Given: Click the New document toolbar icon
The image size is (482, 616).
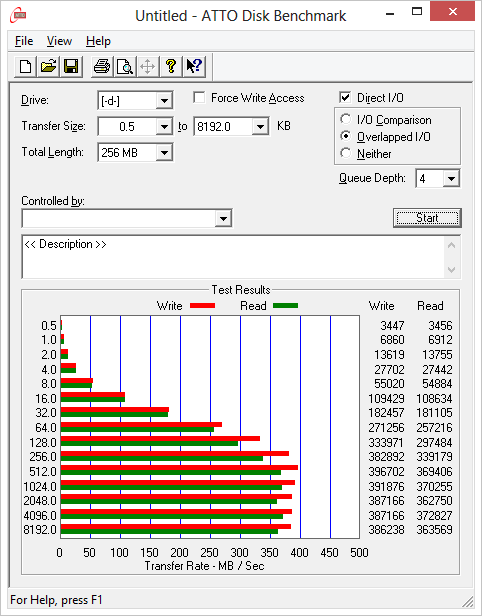Looking at the screenshot, I should coord(26,66).
